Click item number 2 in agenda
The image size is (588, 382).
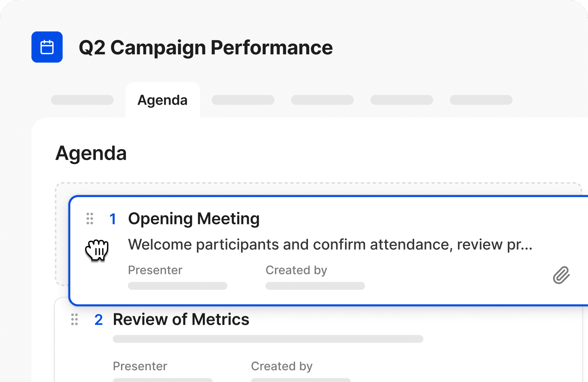point(98,320)
